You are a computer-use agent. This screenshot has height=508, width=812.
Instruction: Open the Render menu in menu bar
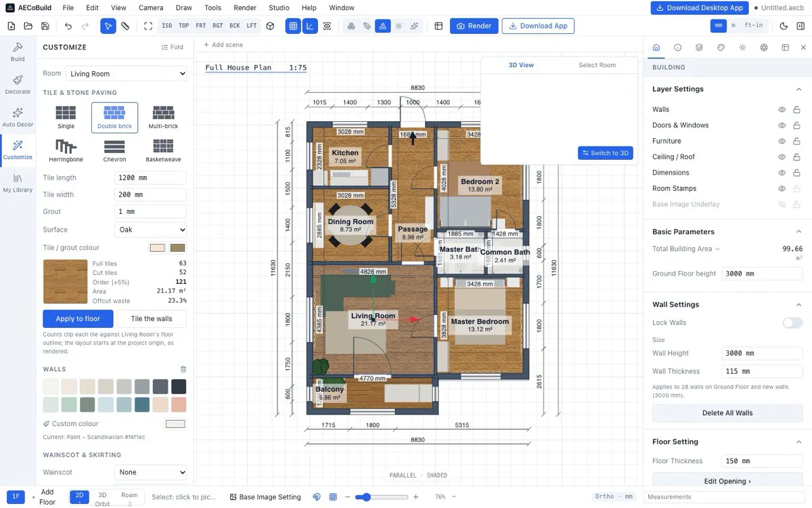(245, 8)
